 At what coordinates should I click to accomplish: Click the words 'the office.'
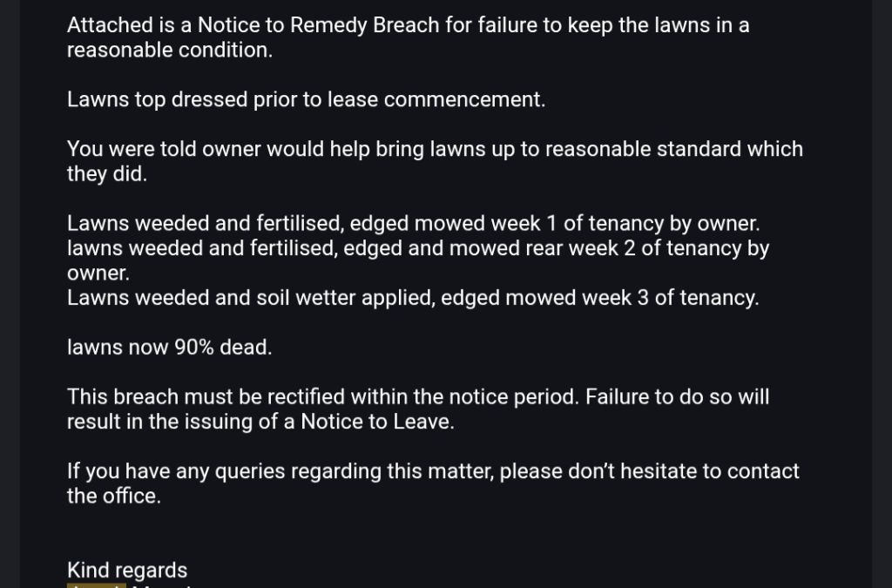click(x=114, y=497)
